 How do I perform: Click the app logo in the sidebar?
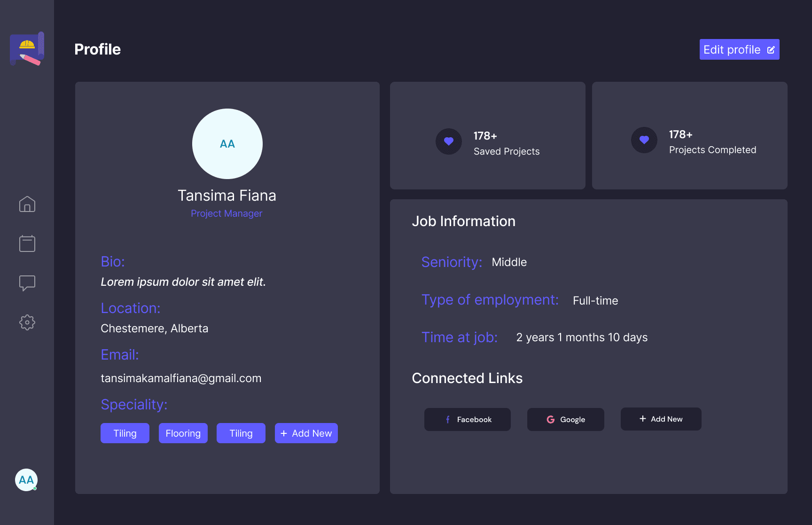coord(27,49)
